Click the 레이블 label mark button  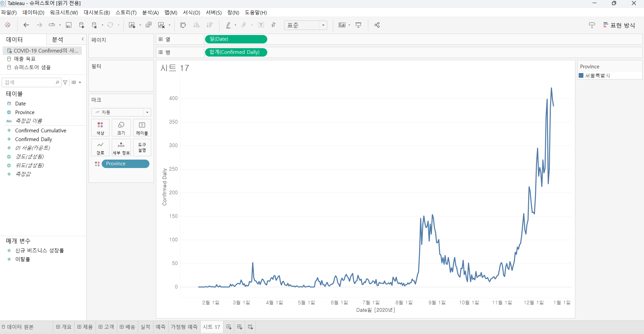tap(142, 128)
